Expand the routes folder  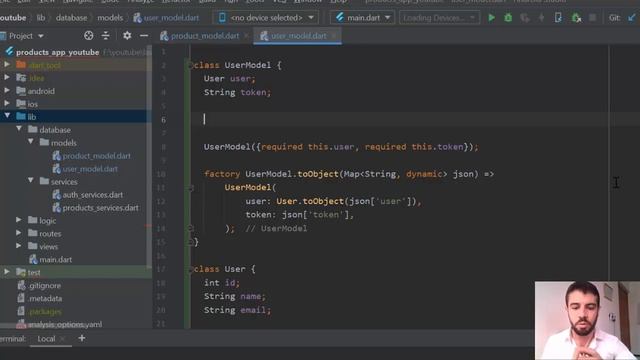(19, 233)
